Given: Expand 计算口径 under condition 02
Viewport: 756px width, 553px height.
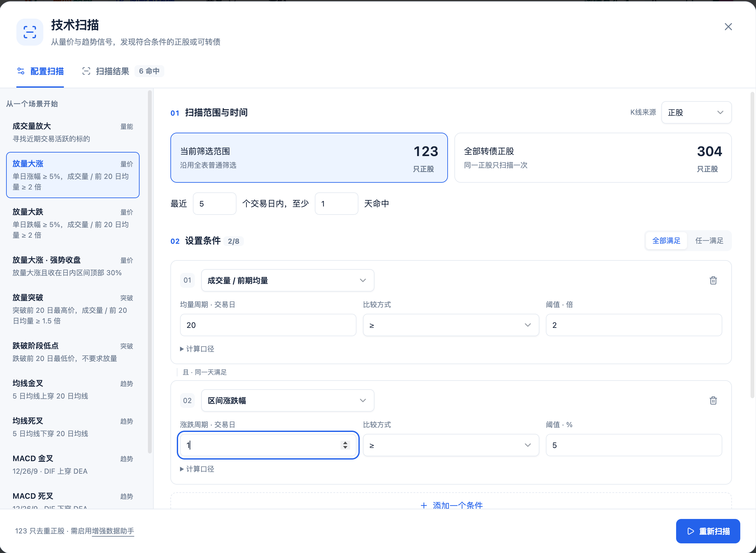Looking at the screenshot, I should [197, 469].
